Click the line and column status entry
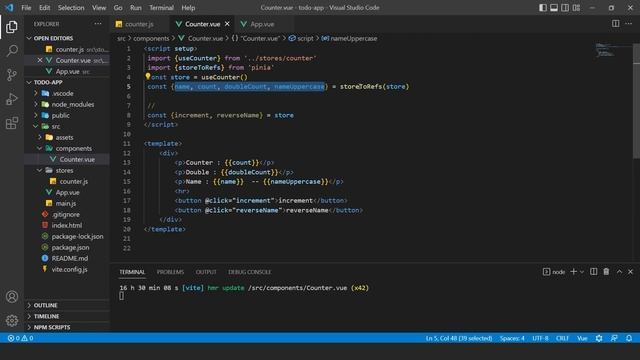The image size is (640, 360). click(459, 338)
